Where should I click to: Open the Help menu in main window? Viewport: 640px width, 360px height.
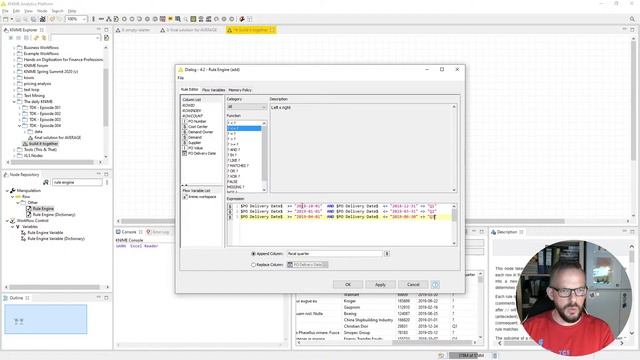pos(72,11)
